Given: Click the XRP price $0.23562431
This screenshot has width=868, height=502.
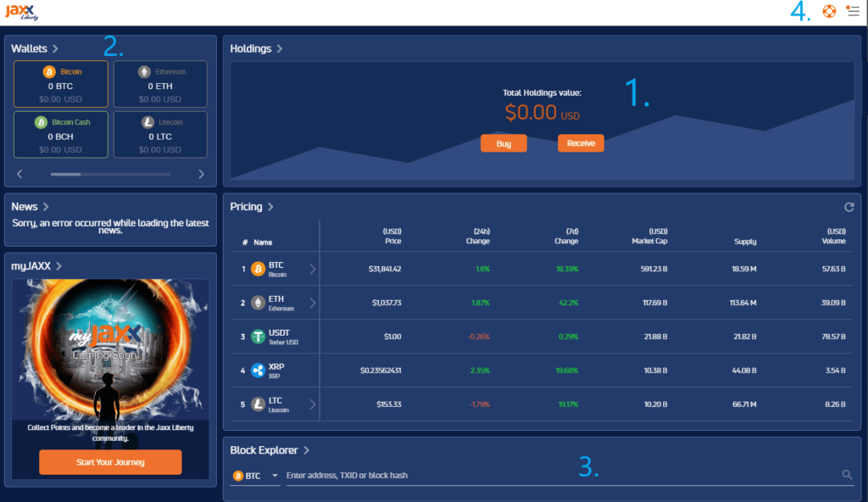Looking at the screenshot, I should tap(381, 370).
